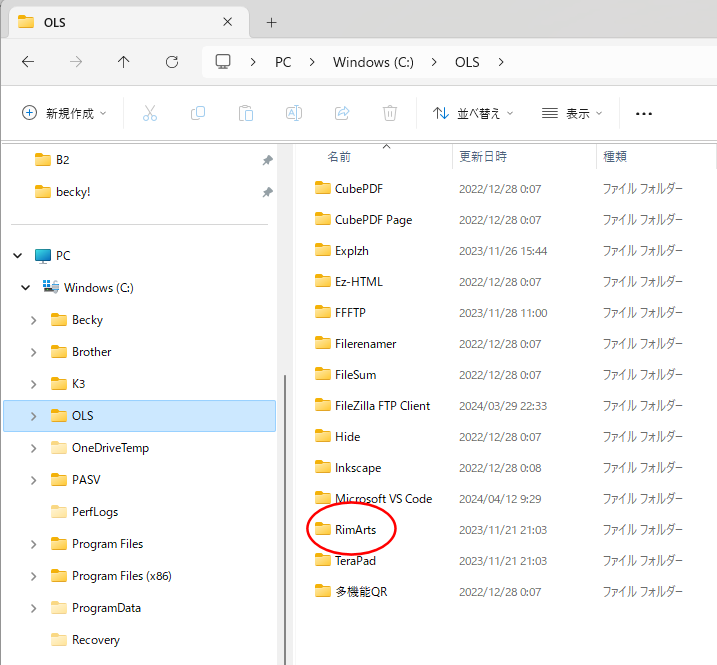Click the pin icon beside becky!
Viewport: 717px width, 665px height.
pyautogui.click(x=268, y=192)
